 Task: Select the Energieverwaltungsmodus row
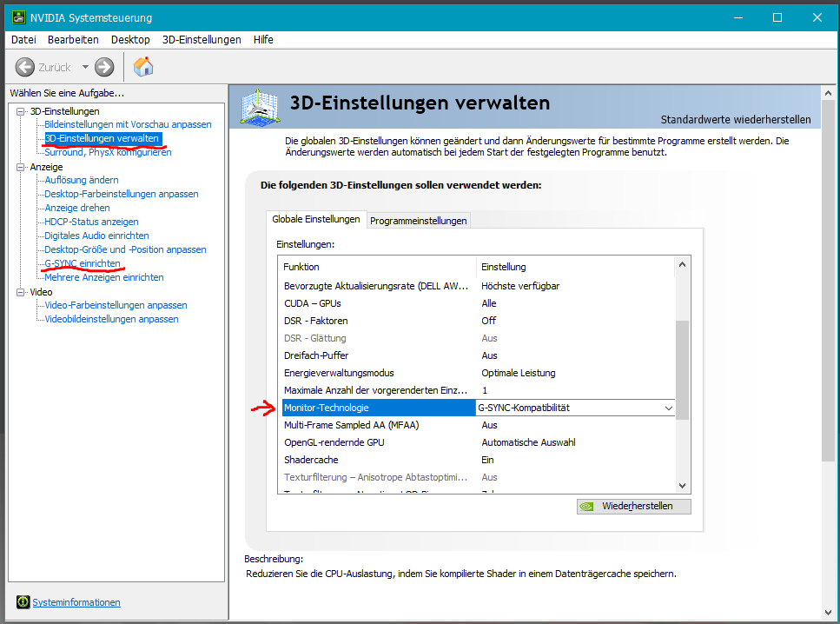(x=478, y=373)
